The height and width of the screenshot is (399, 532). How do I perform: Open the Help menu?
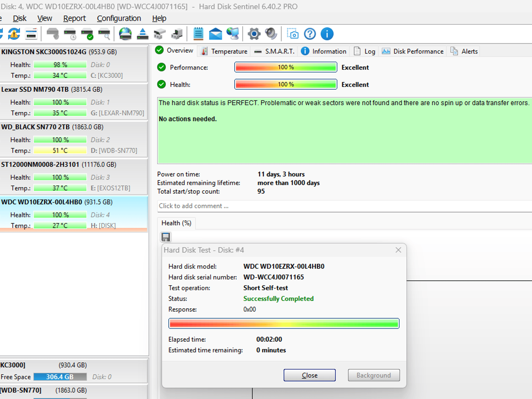click(159, 18)
